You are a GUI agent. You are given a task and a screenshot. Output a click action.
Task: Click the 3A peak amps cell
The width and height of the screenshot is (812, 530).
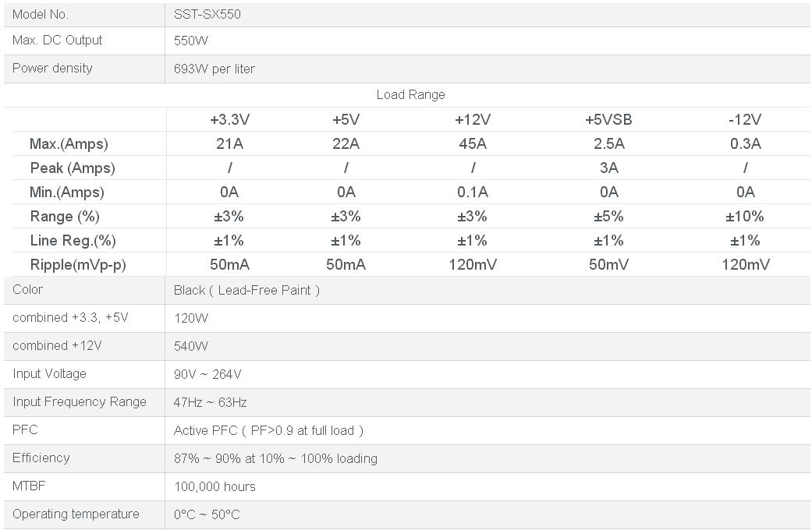coord(608,168)
